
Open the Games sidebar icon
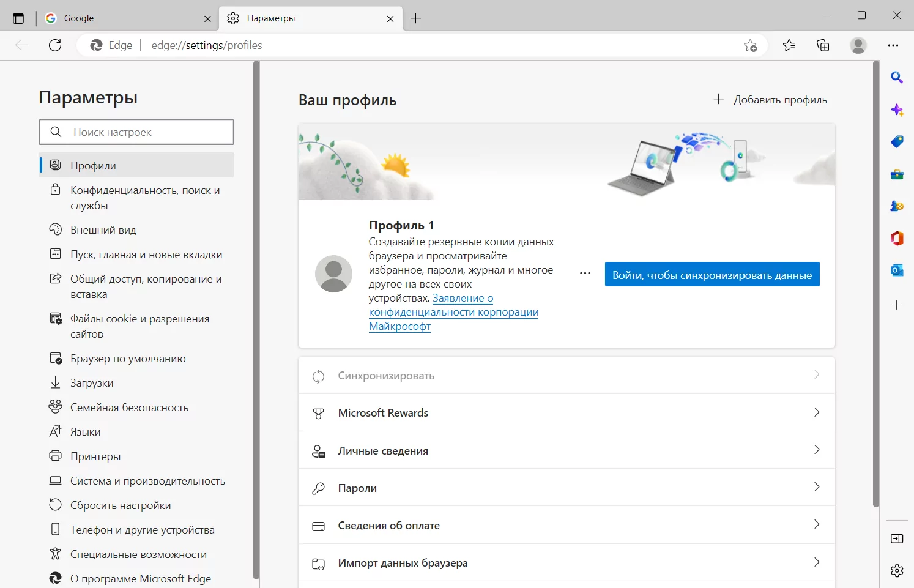(x=897, y=206)
